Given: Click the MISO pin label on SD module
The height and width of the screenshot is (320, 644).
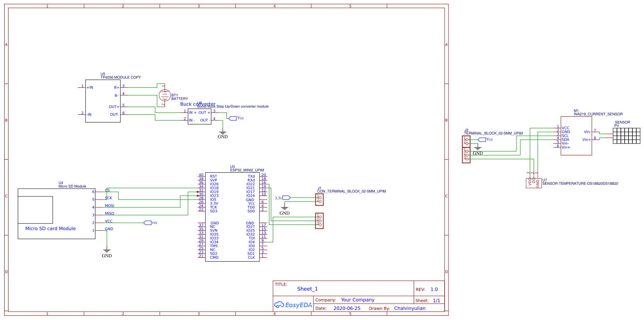Looking at the screenshot, I should tap(110, 214).
